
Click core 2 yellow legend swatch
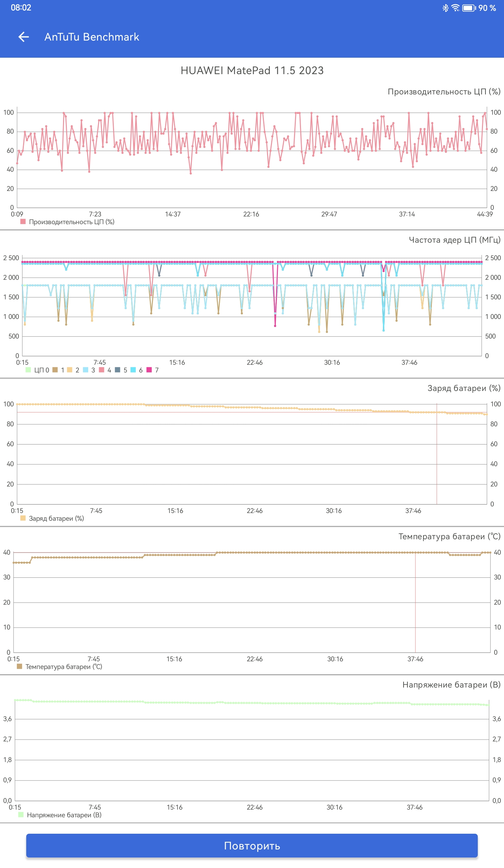[x=70, y=370]
